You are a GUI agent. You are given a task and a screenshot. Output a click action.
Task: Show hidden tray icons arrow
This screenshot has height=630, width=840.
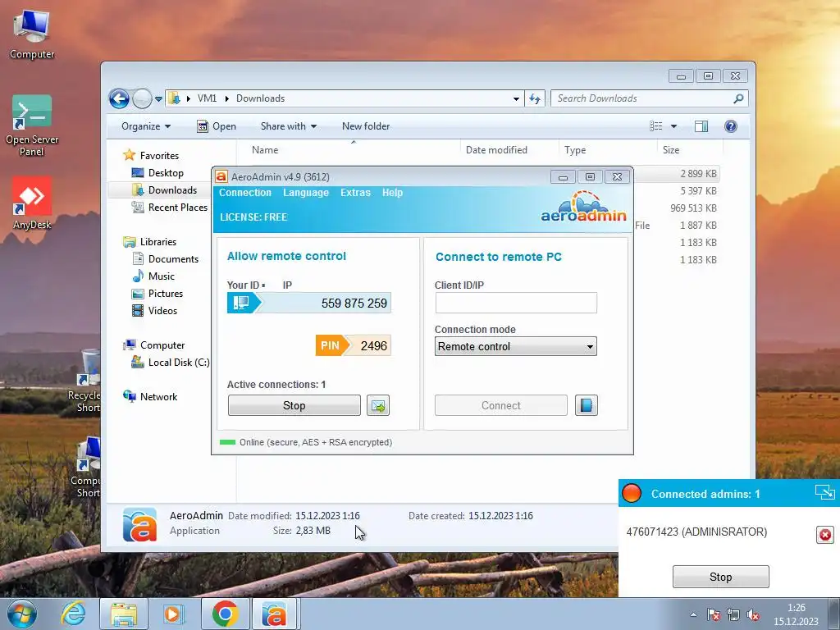(693, 615)
